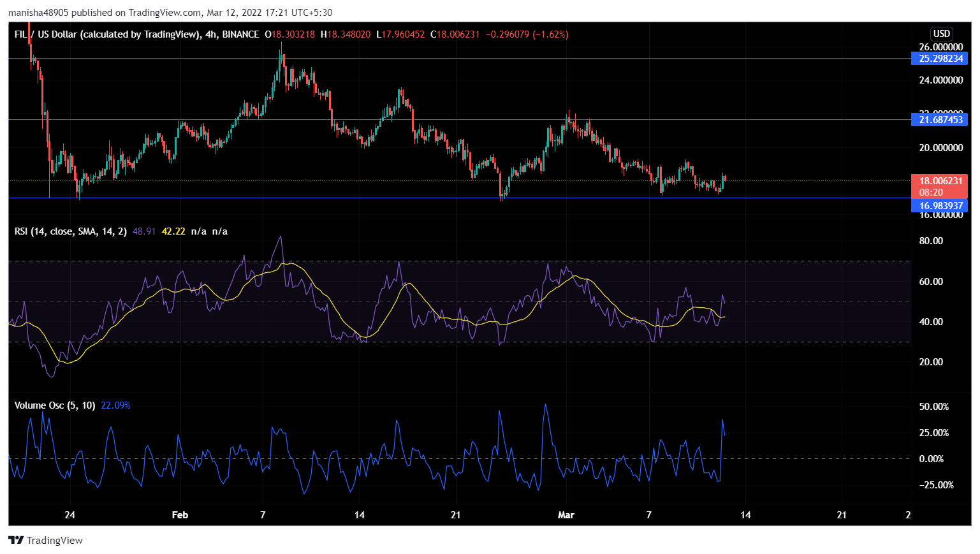Open the RSI indicator legend label
The width and height of the screenshot is (980, 554).
coord(70,231)
